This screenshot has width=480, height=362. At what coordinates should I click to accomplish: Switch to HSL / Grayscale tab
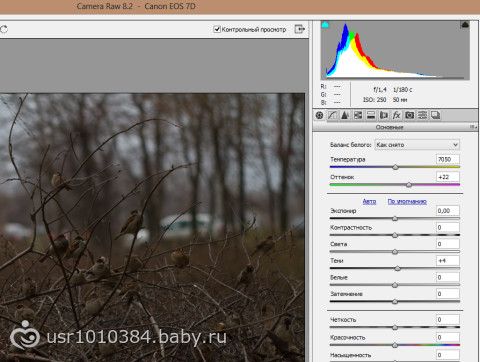(x=358, y=115)
